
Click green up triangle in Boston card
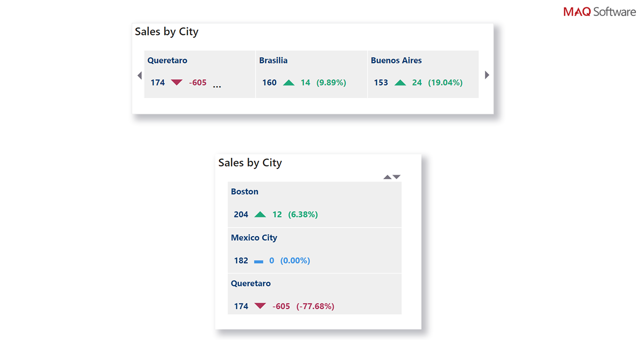tap(260, 214)
